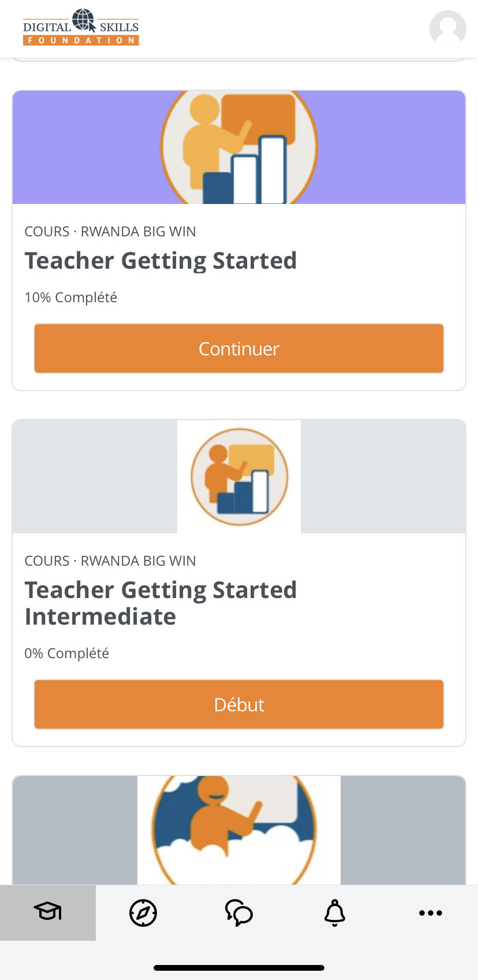Open the Teacher Getting Started course title

[x=160, y=261]
